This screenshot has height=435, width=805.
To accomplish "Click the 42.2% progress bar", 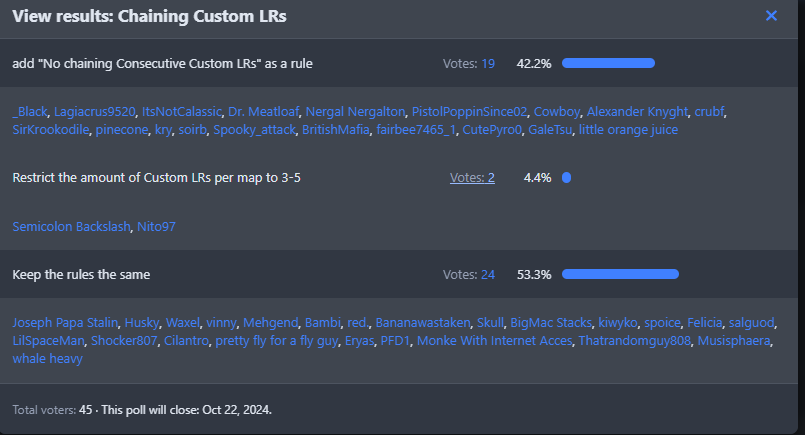I will tap(608, 64).
